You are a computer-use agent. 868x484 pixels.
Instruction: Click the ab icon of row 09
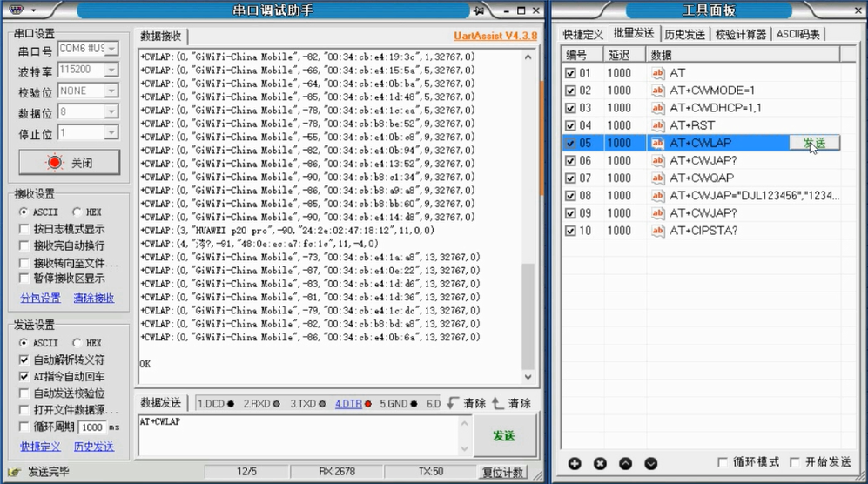coord(657,213)
